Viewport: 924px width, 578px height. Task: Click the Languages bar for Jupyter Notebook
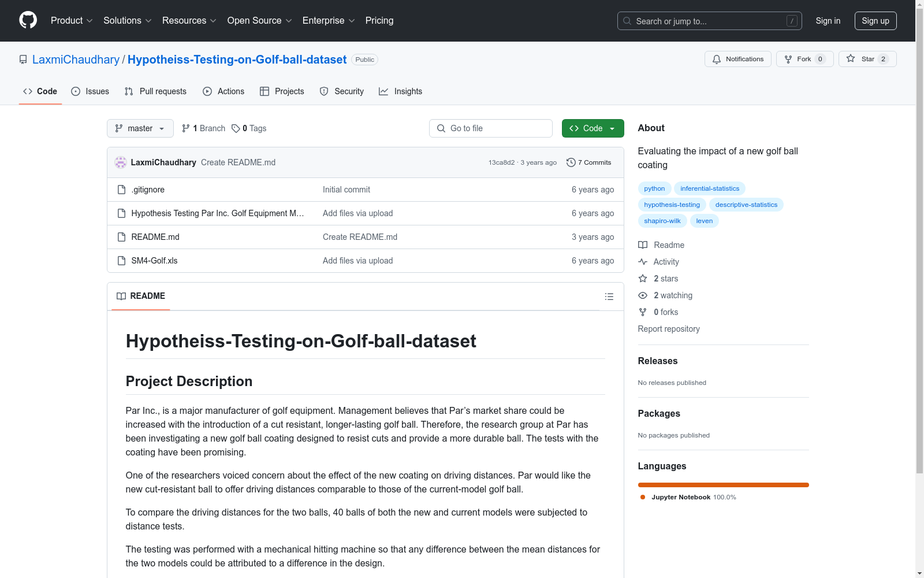(724, 485)
